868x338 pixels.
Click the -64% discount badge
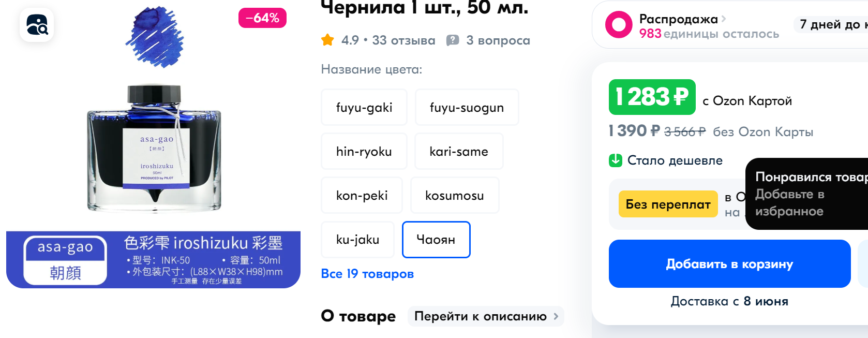click(262, 18)
